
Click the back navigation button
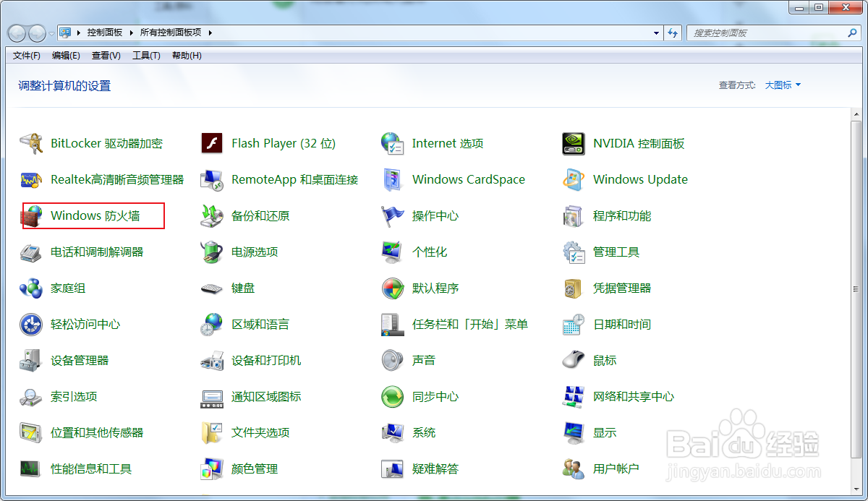pos(16,33)
